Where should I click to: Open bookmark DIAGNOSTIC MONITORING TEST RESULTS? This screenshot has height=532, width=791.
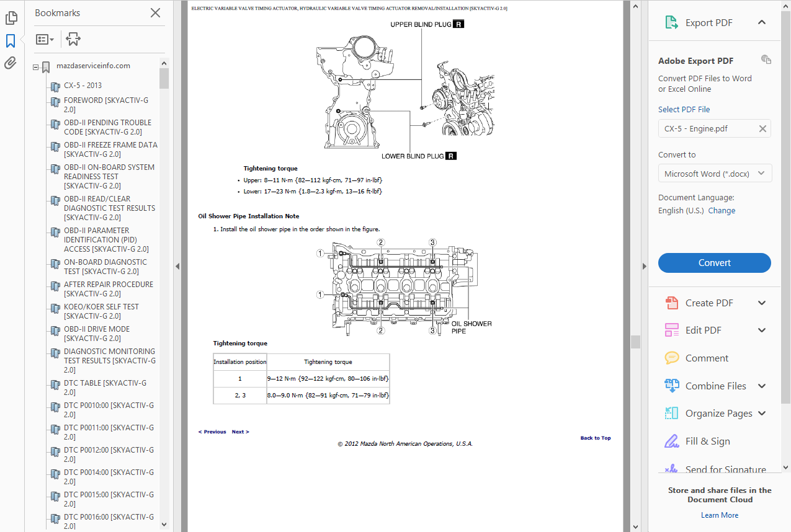pos(110,360)
